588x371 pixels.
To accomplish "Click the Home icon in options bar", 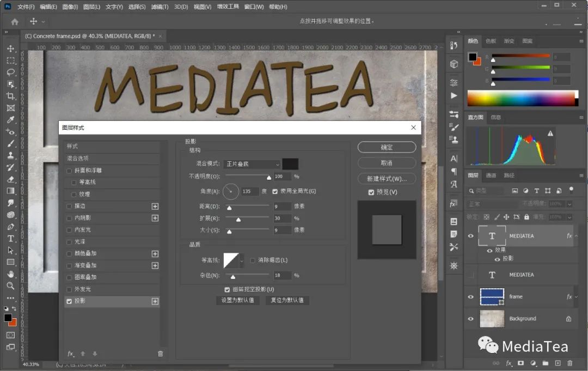I will coord(15,22).
